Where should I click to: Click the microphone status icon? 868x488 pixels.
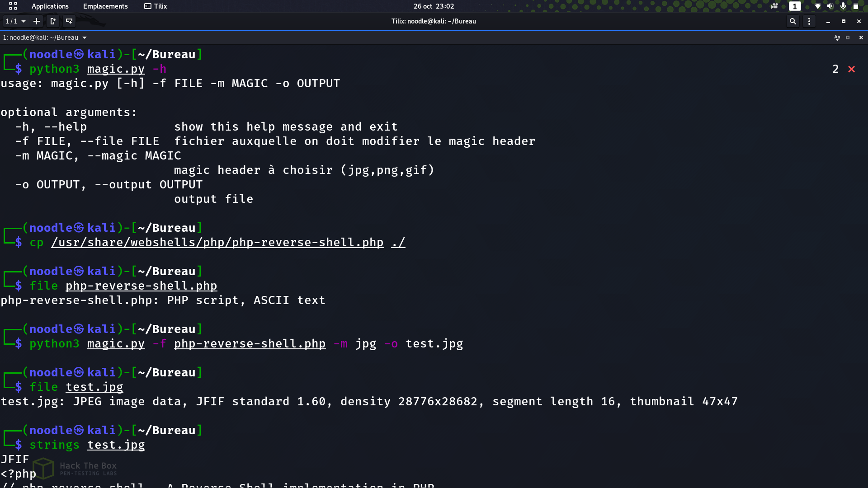(843, 6)
